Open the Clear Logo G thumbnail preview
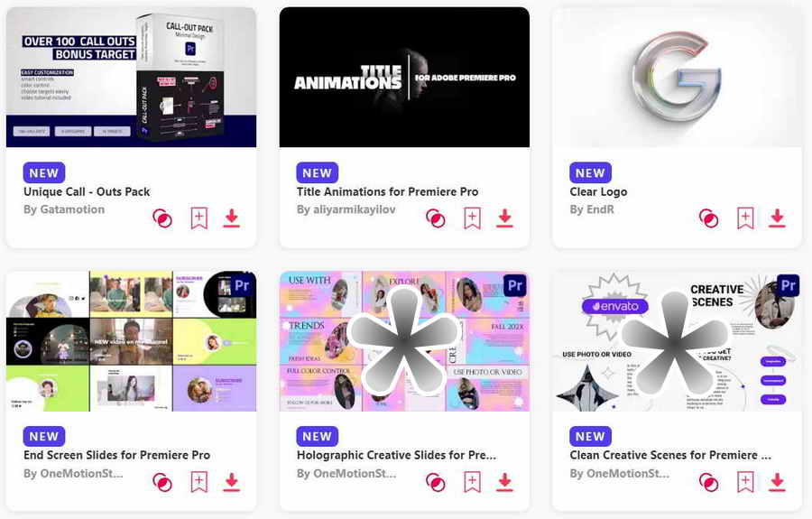Screen dimensions: 812x519 click(x=677, y=78)
